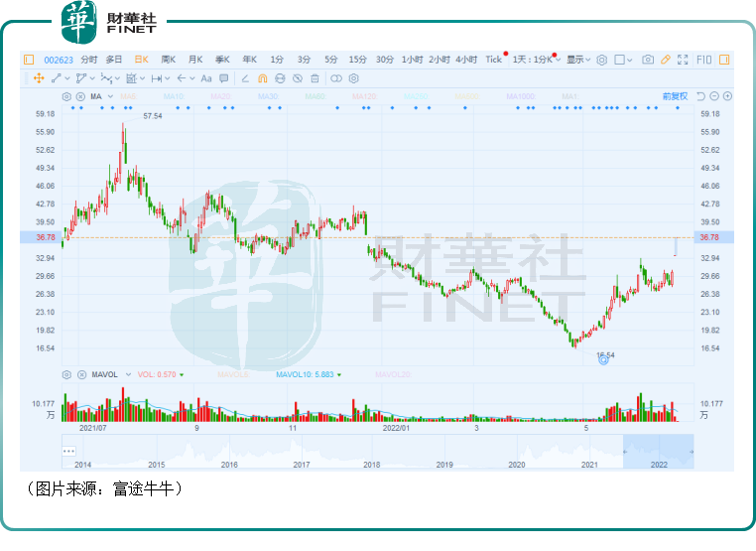Select the 月K monthly chart tab
This screenshot has height=551, width=756.
click(195, 60)
